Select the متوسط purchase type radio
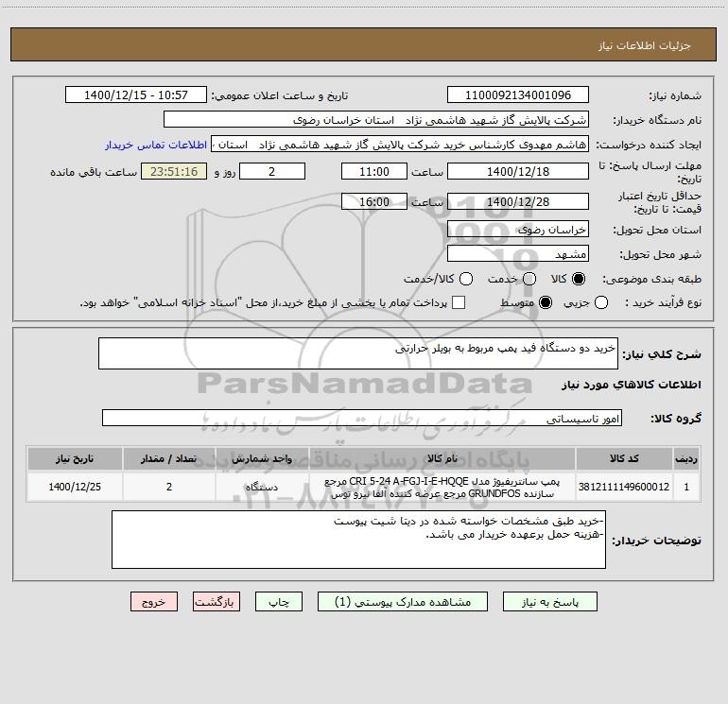Screen dimensions: 728x704 [546, 302]
